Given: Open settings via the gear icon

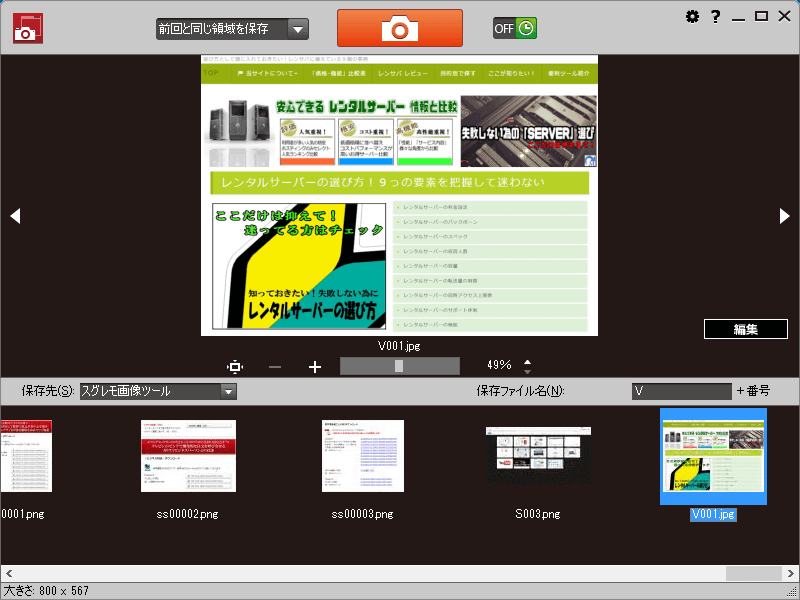Looking at the screenshot, I should pyautogui.click(x=692, y=17).
